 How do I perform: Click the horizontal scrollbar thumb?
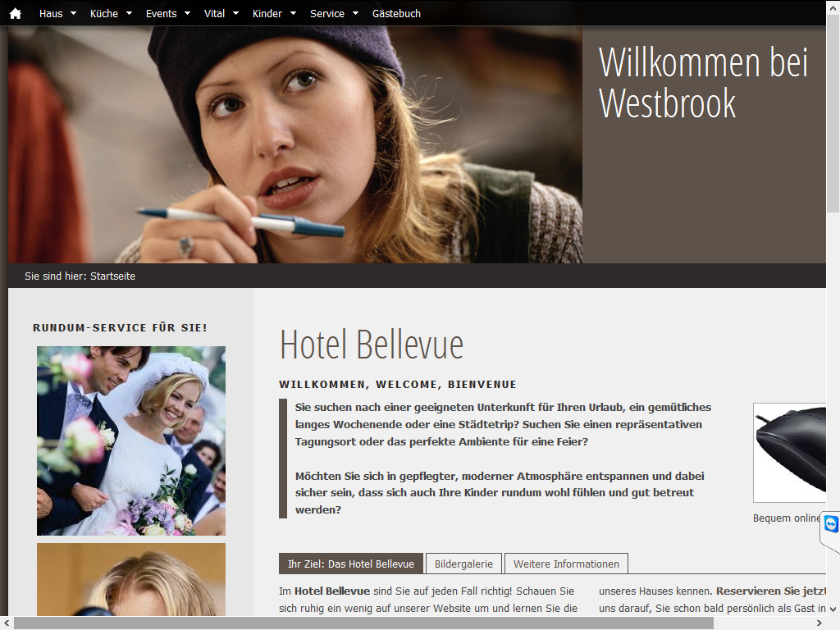tap(363, 623)
